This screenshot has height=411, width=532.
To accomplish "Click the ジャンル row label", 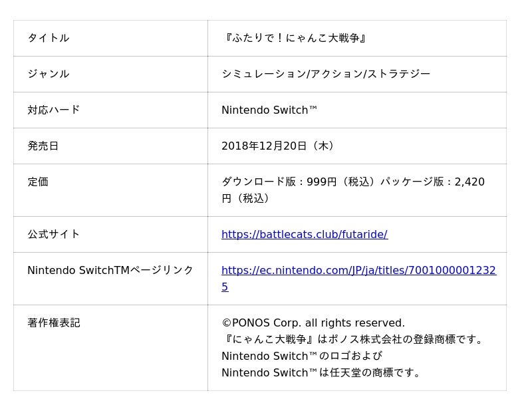I will [48, 74].
